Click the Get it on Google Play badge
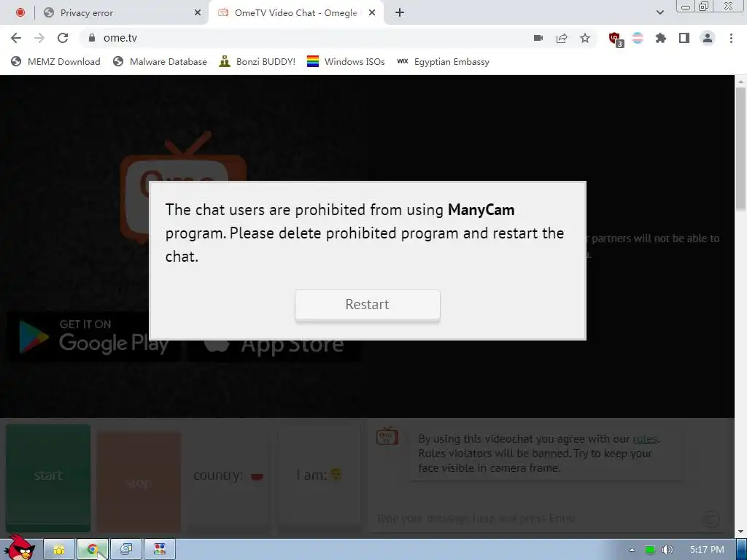Viewport: 747px width, 560px height. coord(93,337)
